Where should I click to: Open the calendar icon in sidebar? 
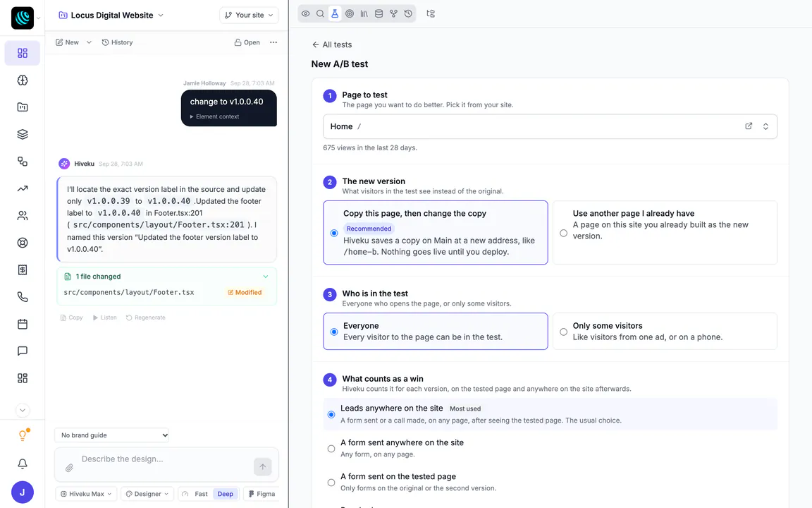point(23,324)
